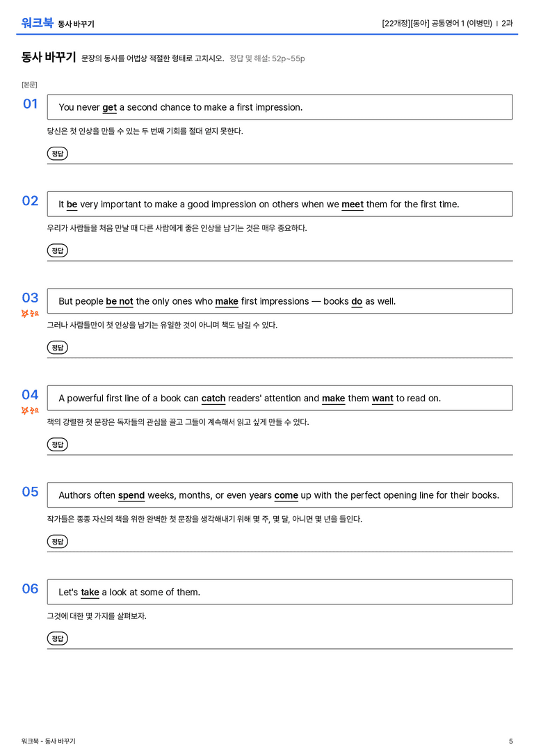This screenshot has width=534, height=756.
Task: Click the 정답 badge under question 03
Action: coord(57,347)
